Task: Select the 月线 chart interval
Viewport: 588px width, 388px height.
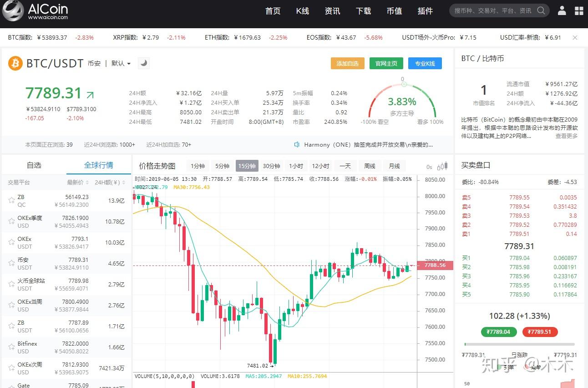Action: pyautogui.click(x=395, y=166)
